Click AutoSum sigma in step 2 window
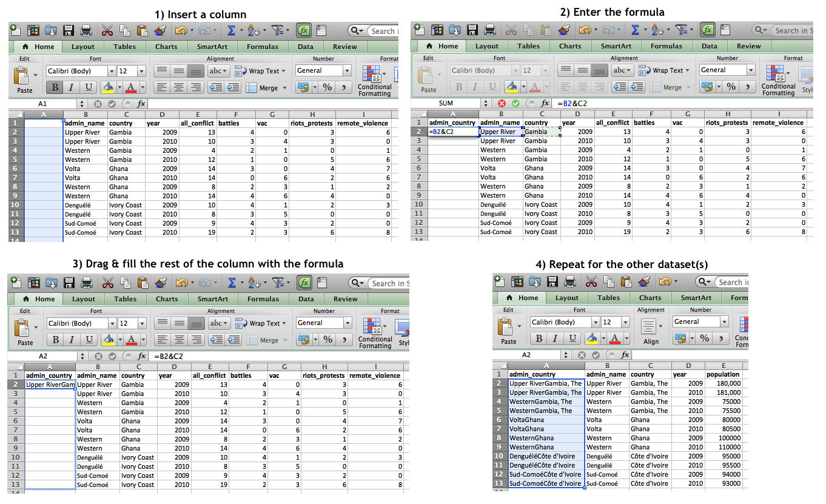This screenshot has width=826, height=504. [635, 29]
